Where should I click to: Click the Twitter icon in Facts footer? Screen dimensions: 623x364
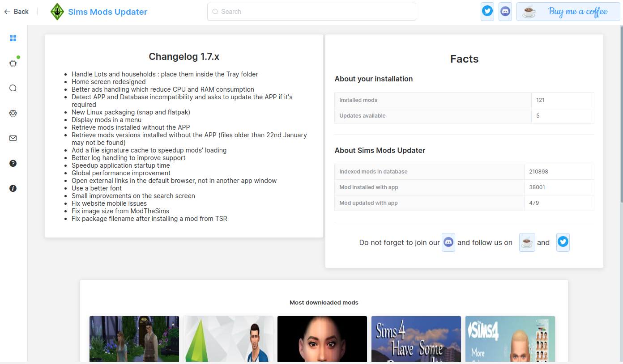563,242
